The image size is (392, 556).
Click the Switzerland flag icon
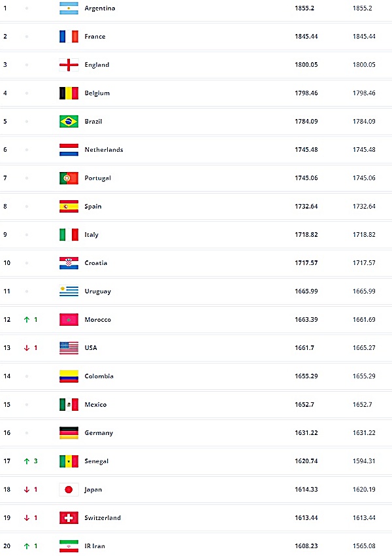(x=69, y=517)
